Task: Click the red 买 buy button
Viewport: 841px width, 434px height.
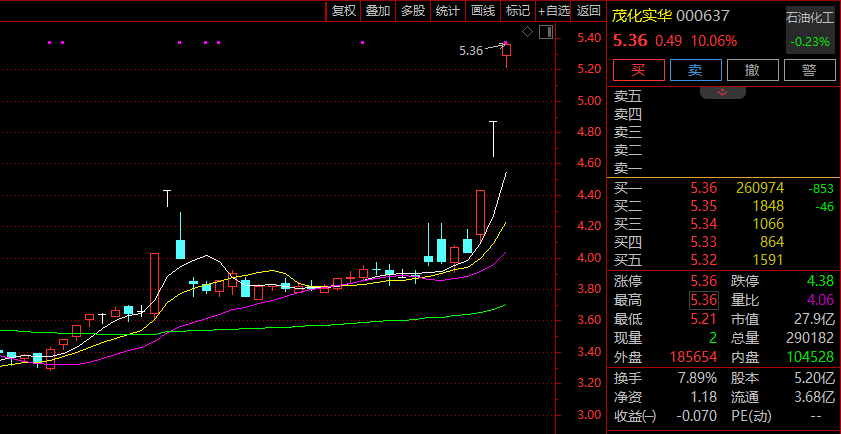Action: pos(639,70)
